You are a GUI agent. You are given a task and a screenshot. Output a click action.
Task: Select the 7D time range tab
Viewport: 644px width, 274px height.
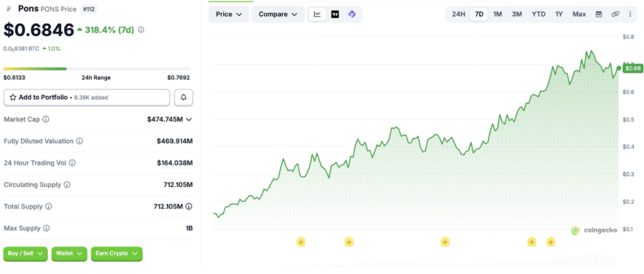[x=479, y=14]
